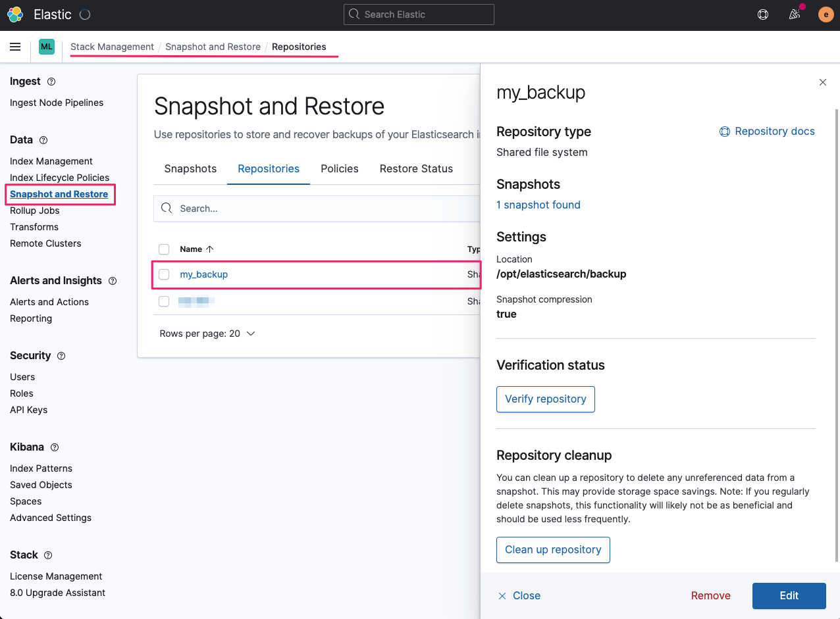The height and width of the screenshot is (619, 840).
Task: Open Spaces in sidebar
Action: tap(26, 501)
